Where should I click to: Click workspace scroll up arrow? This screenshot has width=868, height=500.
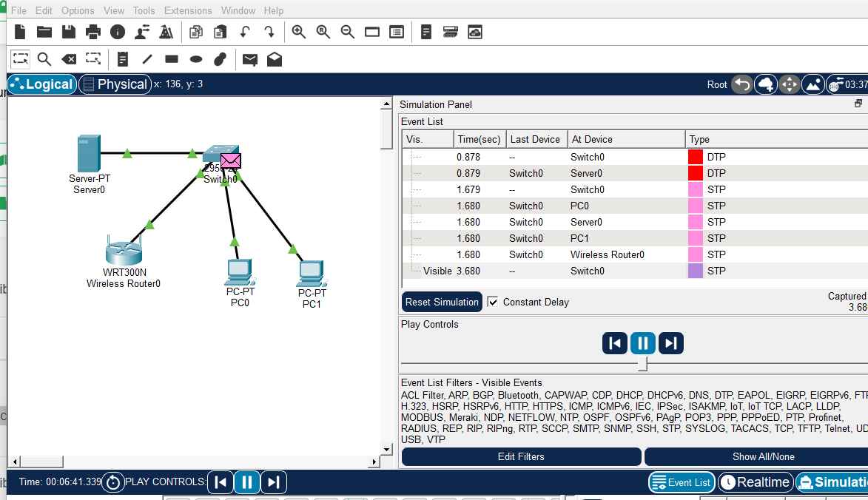click(x=387, y=104)
